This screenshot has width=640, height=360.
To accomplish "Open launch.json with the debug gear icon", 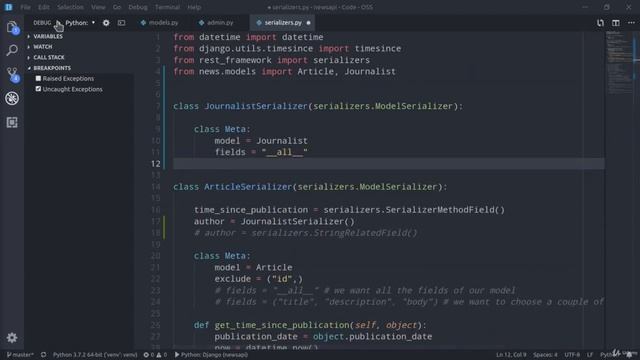I will click(106, 23).
